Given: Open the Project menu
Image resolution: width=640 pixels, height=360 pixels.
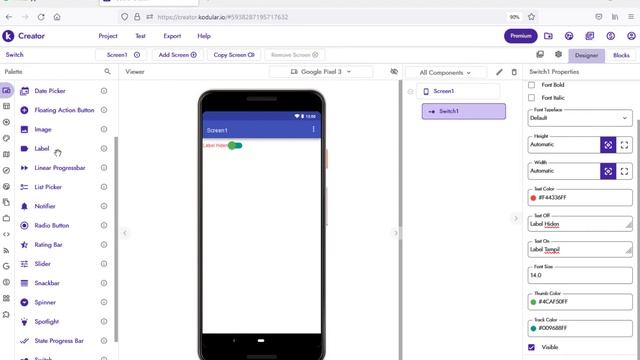Looking at the screenshot, I should click(x=108, y=36).
